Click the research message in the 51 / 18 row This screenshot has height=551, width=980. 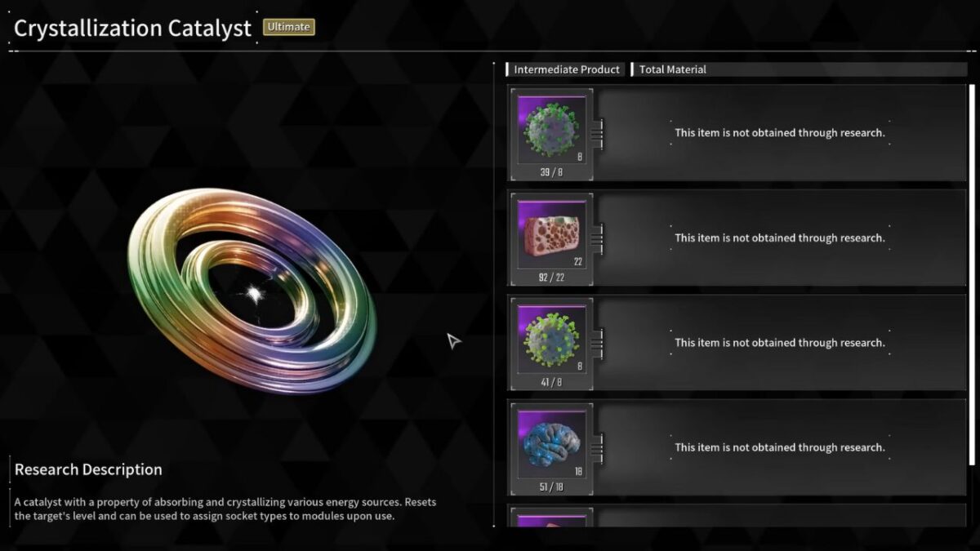pyautogui.click(x=779, y=447)
